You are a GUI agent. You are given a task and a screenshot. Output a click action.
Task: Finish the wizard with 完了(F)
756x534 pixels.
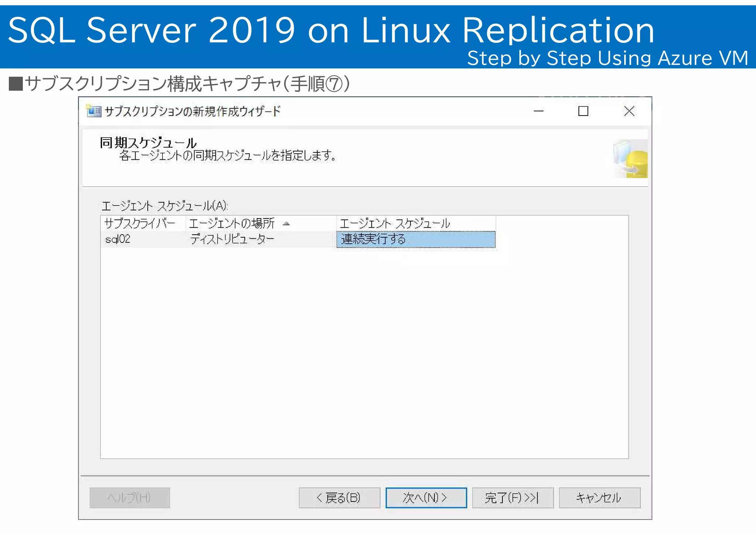(513, 498)
